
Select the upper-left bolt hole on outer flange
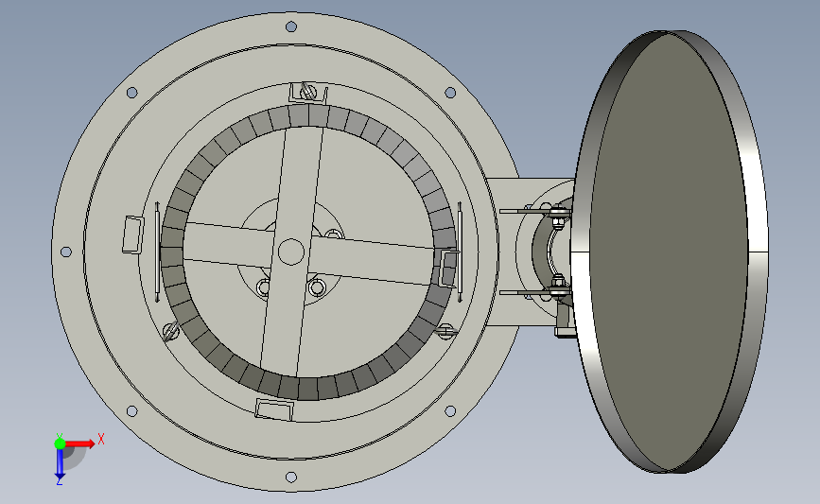[x=131, y=93]
